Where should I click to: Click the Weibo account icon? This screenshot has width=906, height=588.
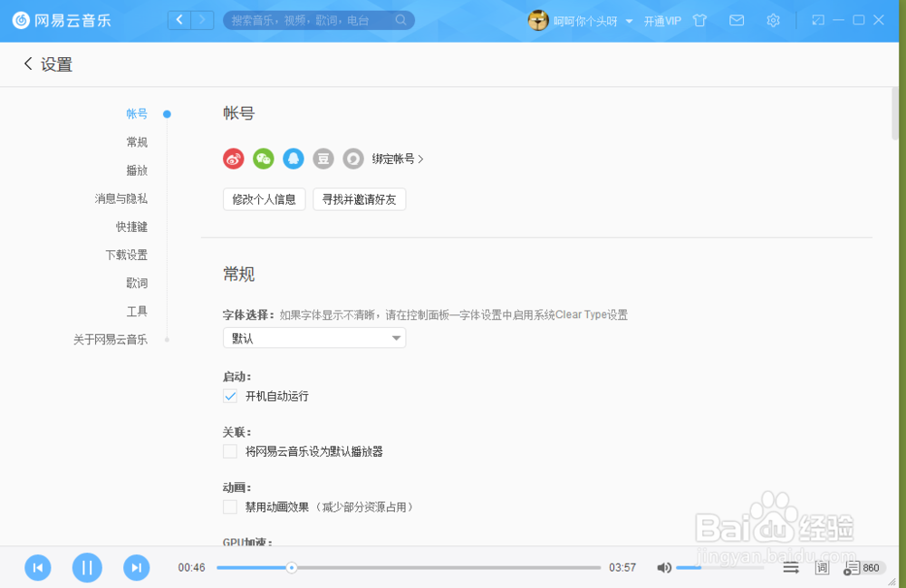234,159
